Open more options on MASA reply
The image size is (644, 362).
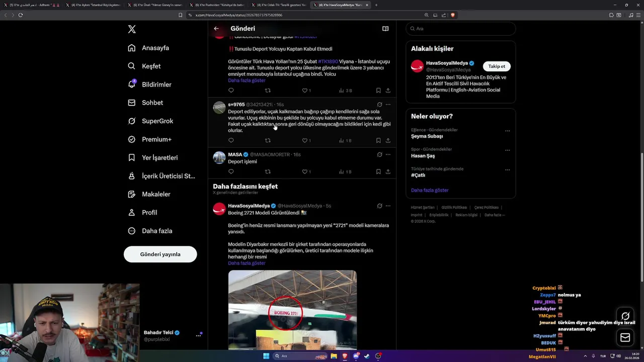tap(388, 154)
